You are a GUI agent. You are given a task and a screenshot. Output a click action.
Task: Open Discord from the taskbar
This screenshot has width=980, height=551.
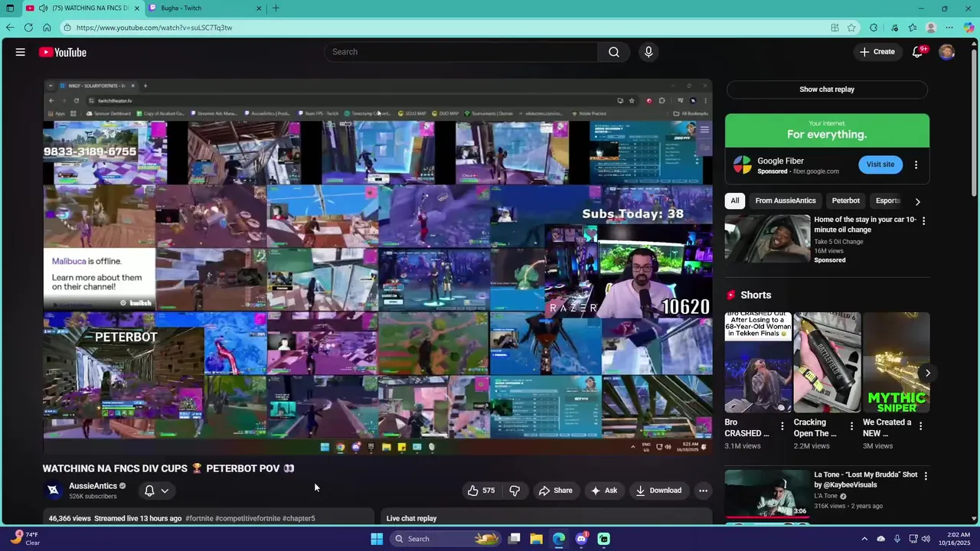(x=581, y=539)
